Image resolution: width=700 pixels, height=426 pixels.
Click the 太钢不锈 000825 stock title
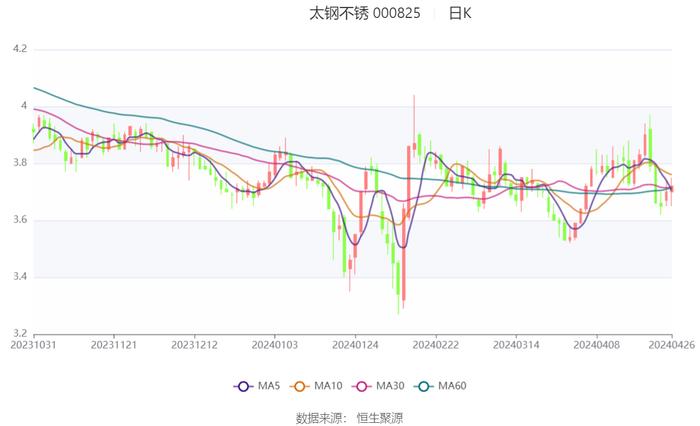pyautogui.click(x=364, y=14)
